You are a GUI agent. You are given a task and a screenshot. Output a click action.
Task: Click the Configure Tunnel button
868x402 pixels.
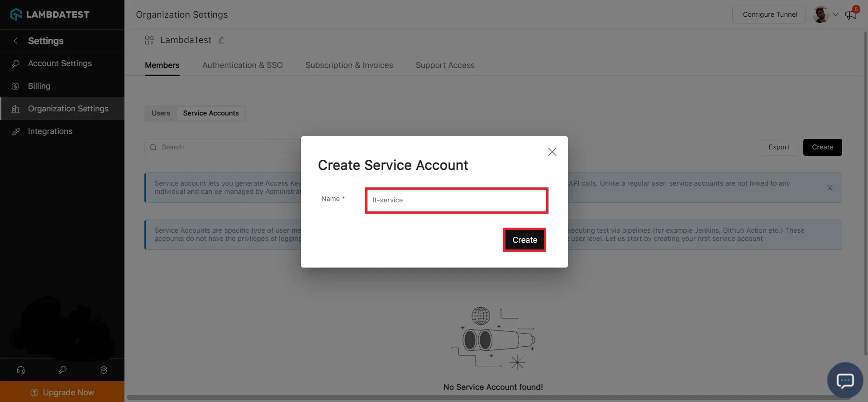coord(769,14)
